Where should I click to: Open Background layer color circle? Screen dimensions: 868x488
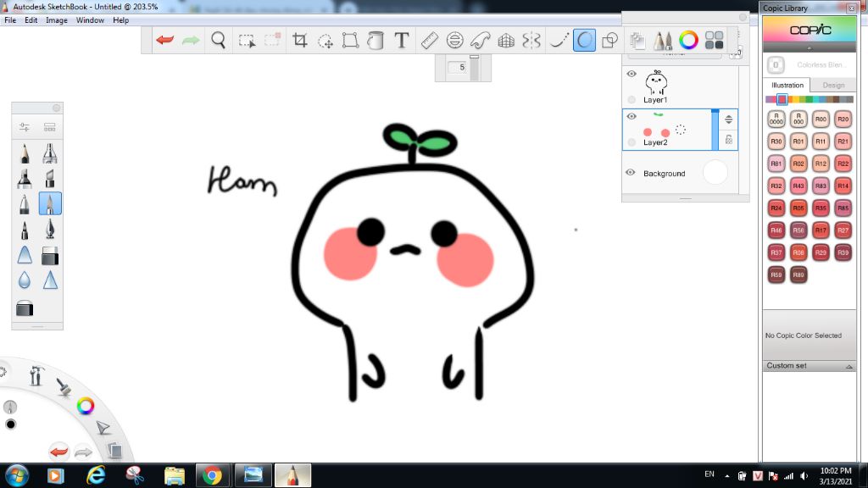(x=715, y=173)
